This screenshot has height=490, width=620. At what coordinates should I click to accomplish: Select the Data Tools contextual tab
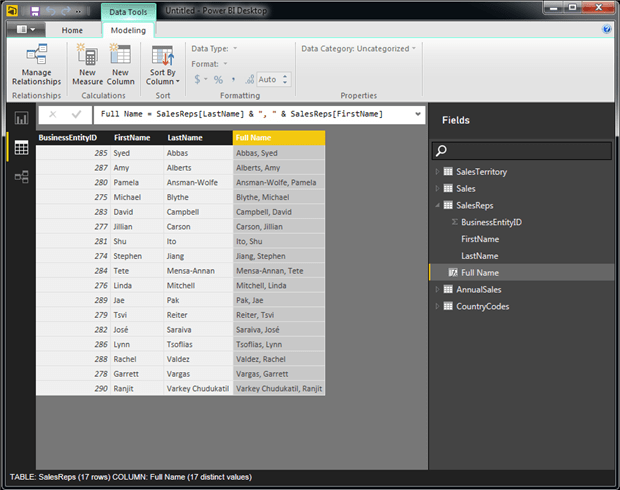128,12
